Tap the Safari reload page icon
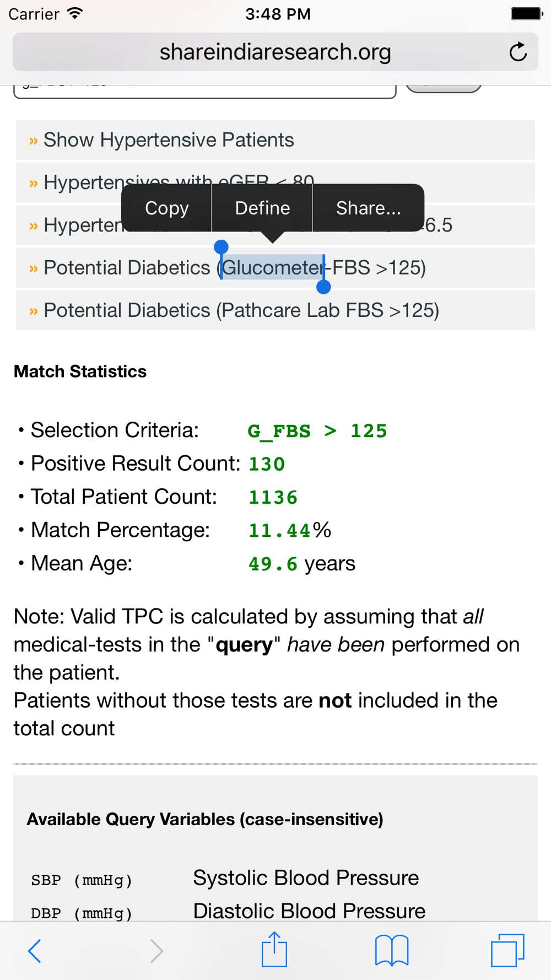 [518, 52]
